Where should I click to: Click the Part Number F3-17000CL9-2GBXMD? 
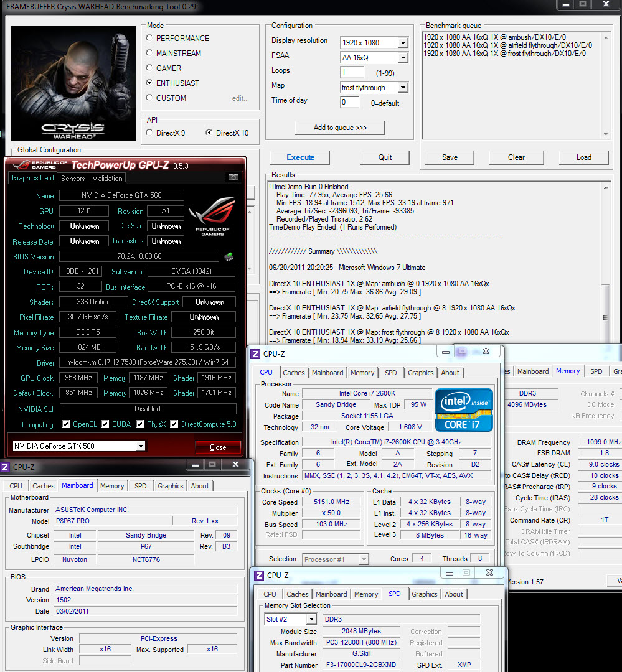[361, 665]
